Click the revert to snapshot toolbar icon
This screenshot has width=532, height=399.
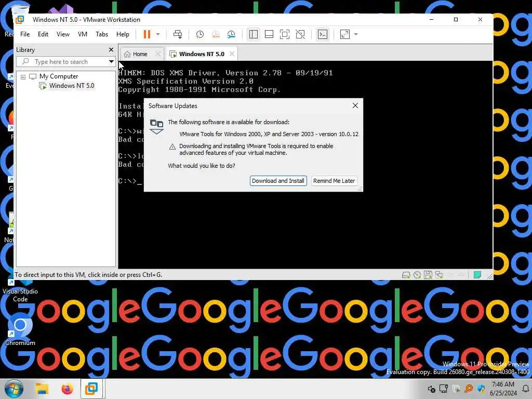pos(216,34)
